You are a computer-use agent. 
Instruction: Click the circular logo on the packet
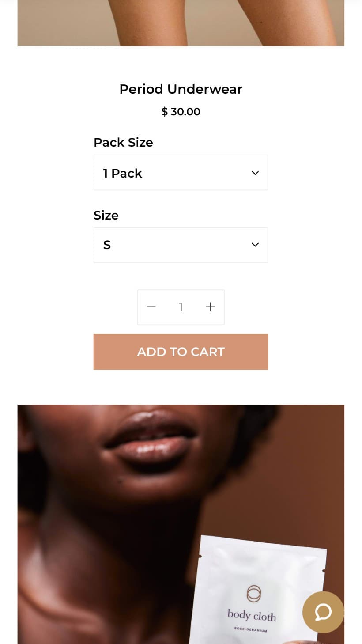[254, 594]
